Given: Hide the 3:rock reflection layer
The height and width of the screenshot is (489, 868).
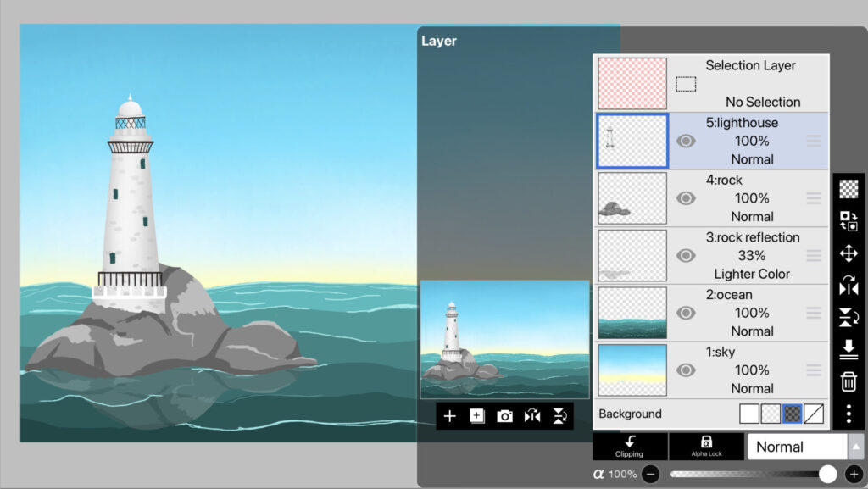Looking at the screenshot, I should 686,256.
